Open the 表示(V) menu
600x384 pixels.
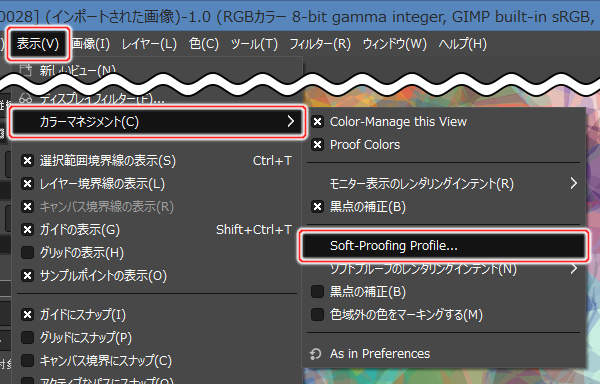click(x=38, y=44)
